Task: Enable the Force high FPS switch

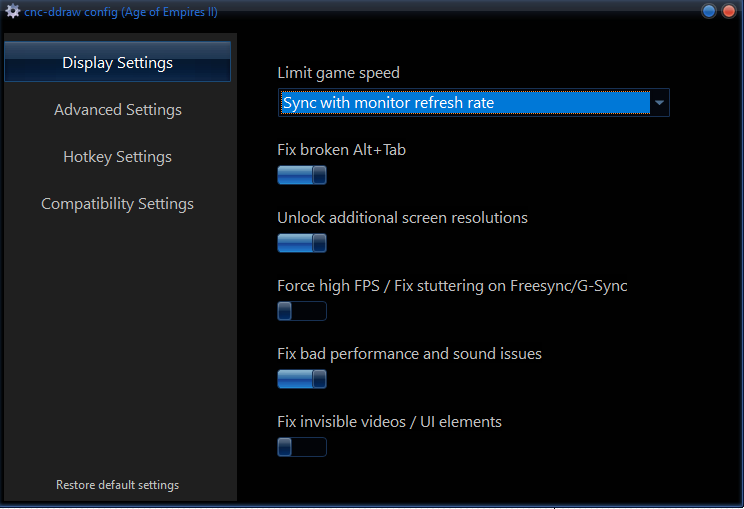Action: pyautogui.click(x=302, y=311)
